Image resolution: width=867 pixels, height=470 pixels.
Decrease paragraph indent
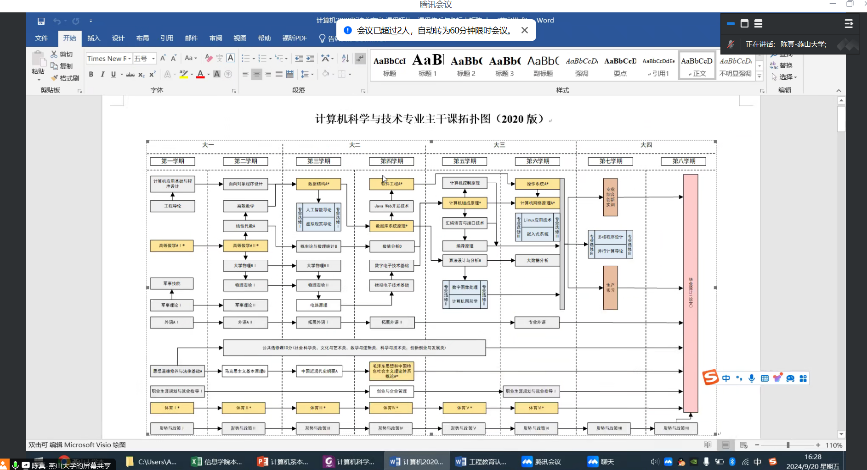pyautogui.click(x=299, y=58)
